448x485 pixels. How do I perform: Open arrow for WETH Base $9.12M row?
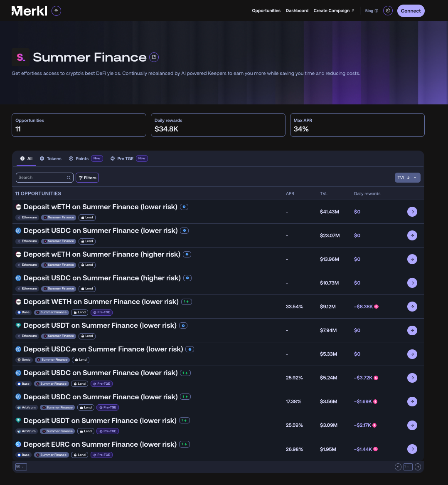412,307
